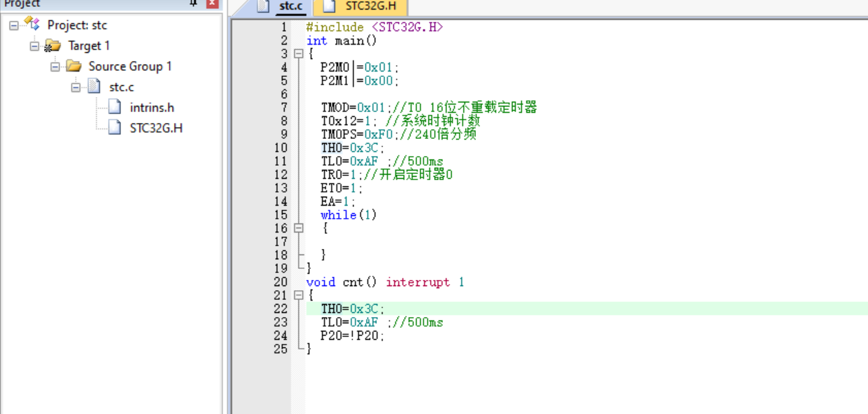Image resolution: width=868 pixels, height=414 pixels.
Task: Select stc.c in the project tree
Action: click(x=121, y=87)
